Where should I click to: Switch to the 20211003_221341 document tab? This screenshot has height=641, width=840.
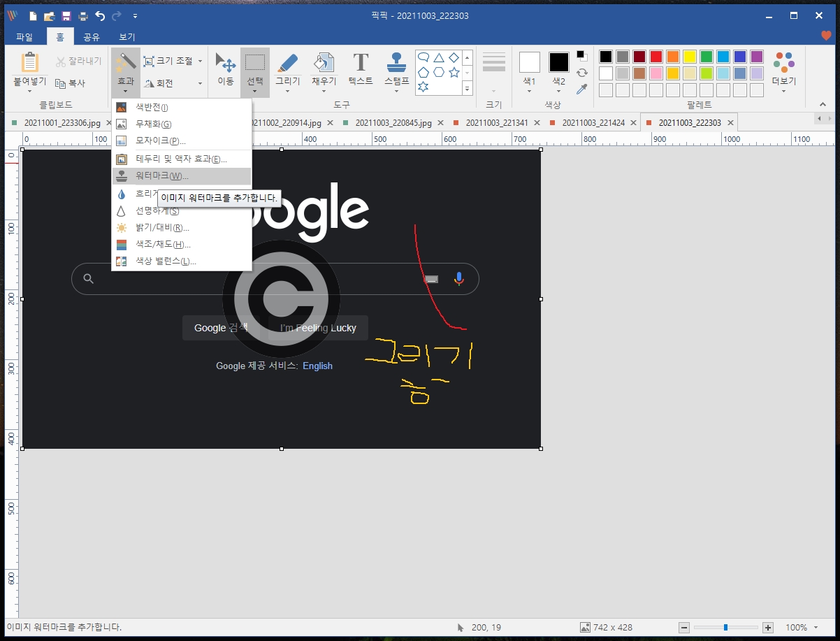(496, 123)
